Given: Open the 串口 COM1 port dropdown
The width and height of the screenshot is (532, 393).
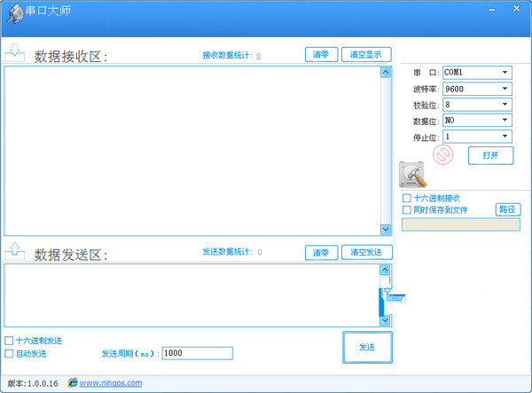Looking at the screenshot, I should coord(505,73).
